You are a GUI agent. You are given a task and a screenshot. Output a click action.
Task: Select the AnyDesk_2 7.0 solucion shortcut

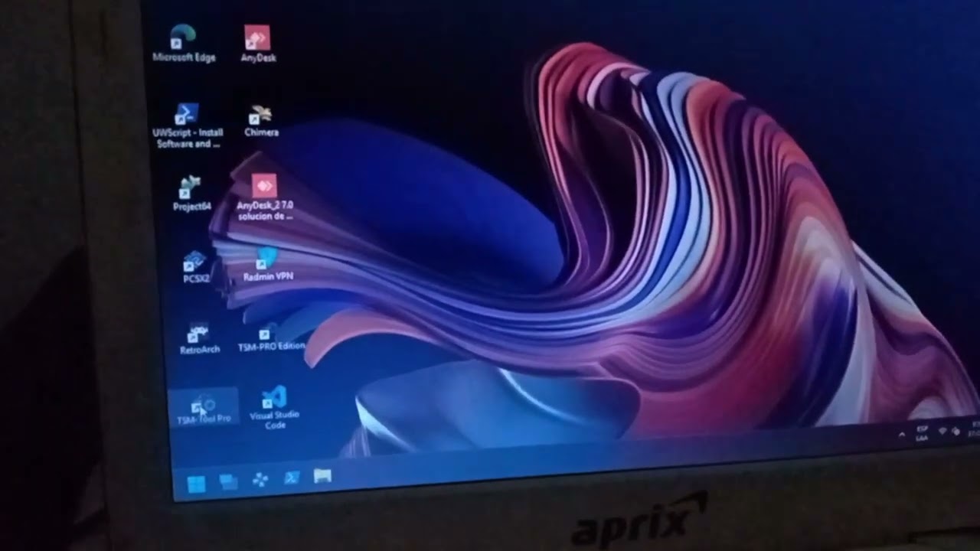point(264,197)
